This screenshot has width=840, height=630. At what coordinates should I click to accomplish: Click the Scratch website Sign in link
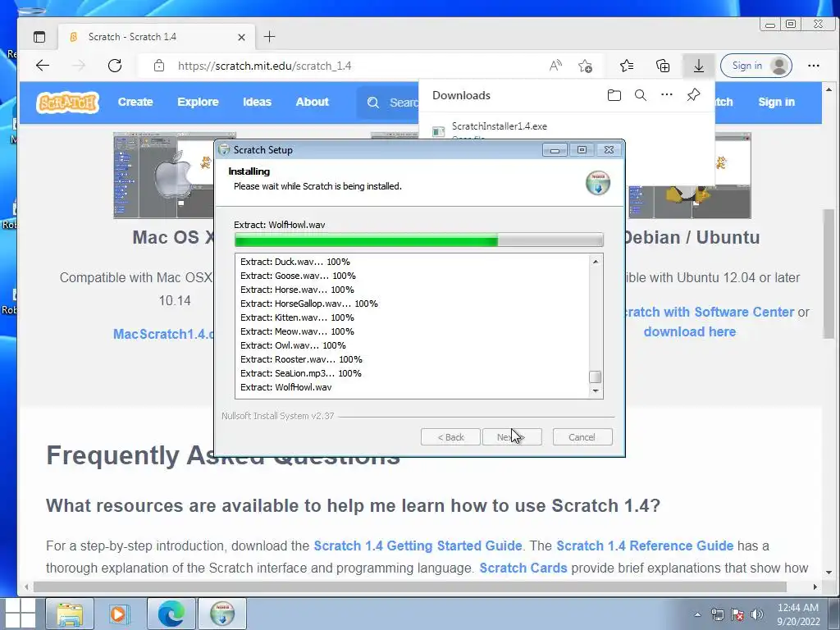point(776,102)
